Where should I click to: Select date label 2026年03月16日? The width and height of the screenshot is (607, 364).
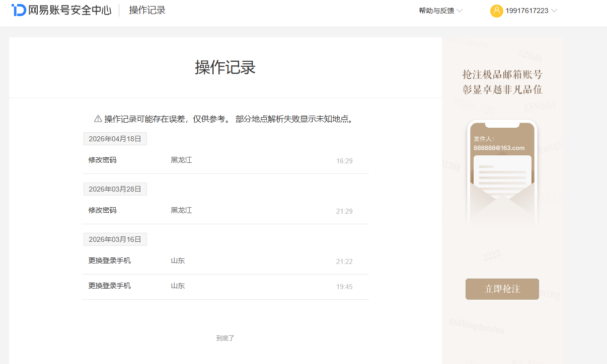tap(115, 239)
